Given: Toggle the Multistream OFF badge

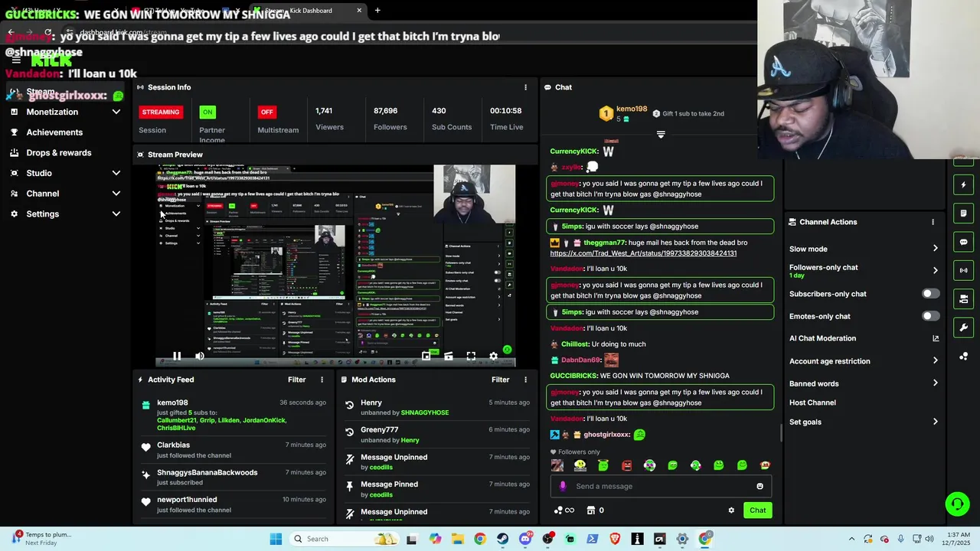Looking at the screenshot, I should (x=266, y=112).
